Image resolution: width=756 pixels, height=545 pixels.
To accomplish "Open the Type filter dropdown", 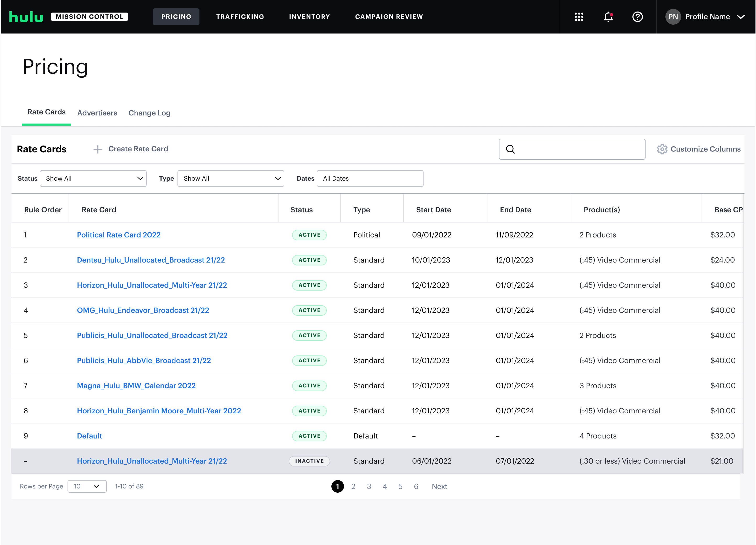I will [231, 178].
